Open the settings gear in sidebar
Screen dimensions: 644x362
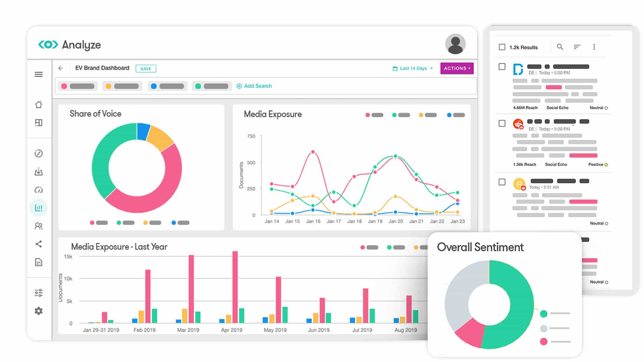click(x=39, y=311)
